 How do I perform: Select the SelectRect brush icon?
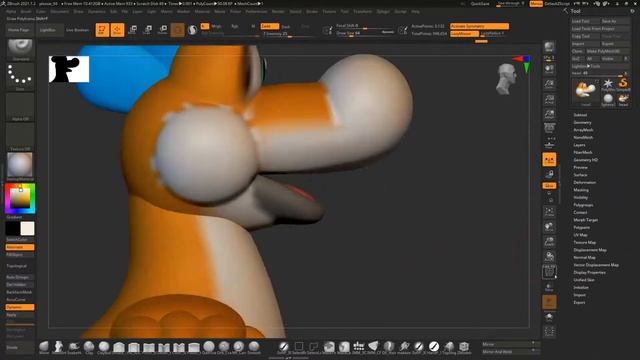pyautogui.click(x=299, y=347)
